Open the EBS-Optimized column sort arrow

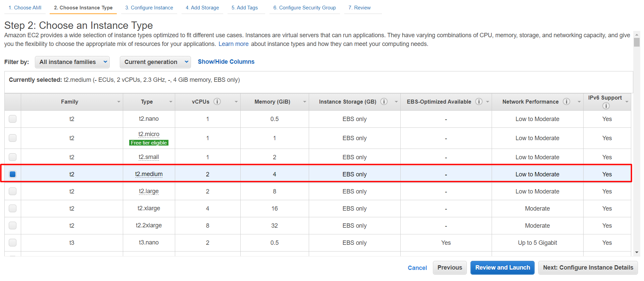pyautogui.click(x=488, y=102)
